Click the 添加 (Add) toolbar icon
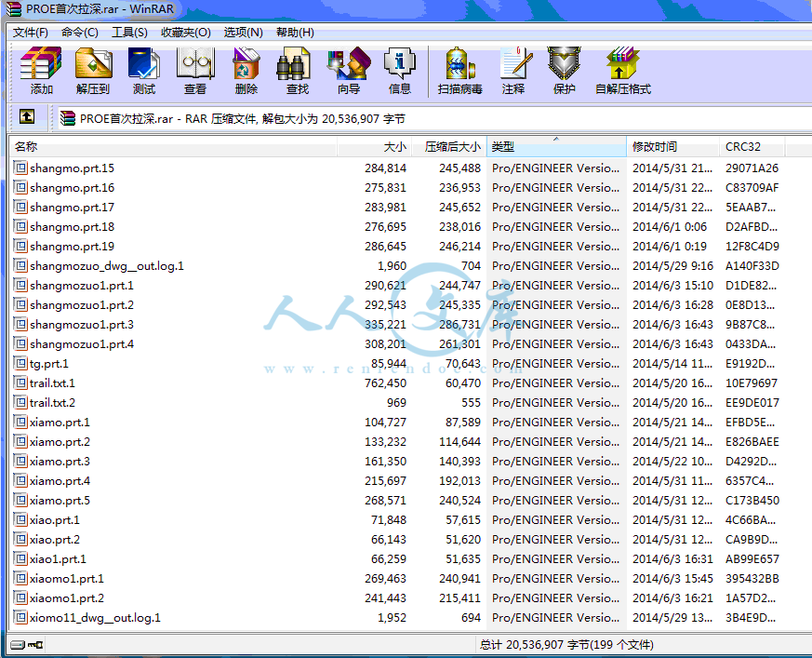 [x=41, y=70]
